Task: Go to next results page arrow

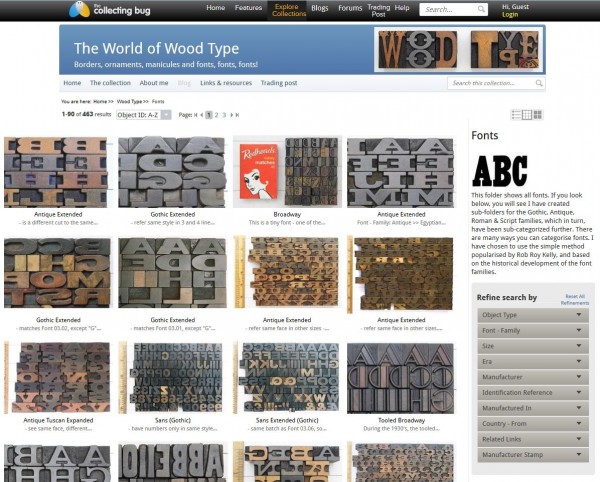Action: pos(232,115)
